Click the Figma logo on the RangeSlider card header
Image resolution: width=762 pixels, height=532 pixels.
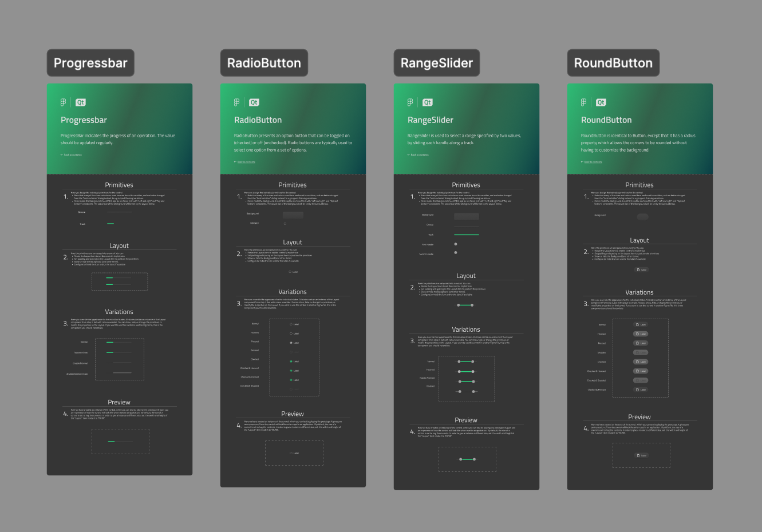click(410, 102)
